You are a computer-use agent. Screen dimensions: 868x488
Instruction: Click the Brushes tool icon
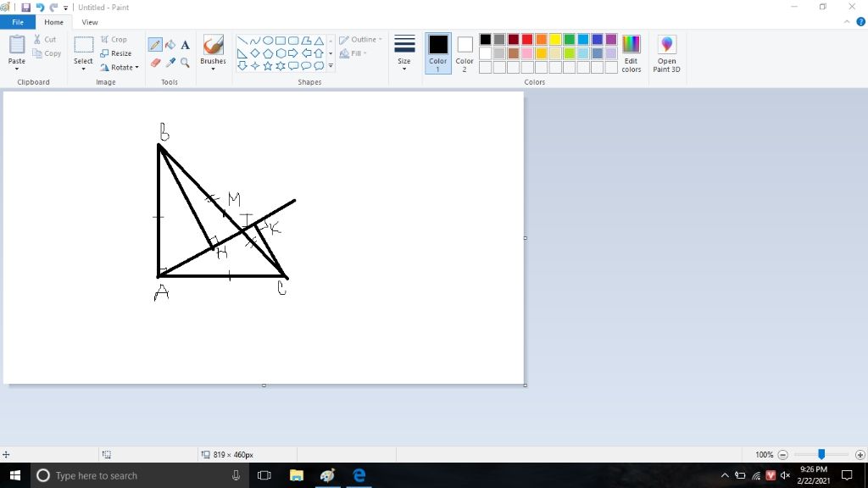click(x=213, y=46)
